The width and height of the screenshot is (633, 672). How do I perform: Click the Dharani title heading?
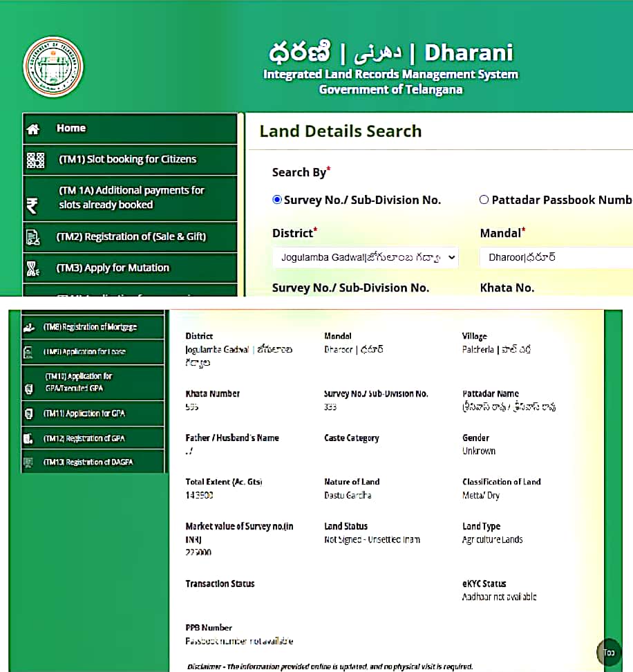coord(390,53)
